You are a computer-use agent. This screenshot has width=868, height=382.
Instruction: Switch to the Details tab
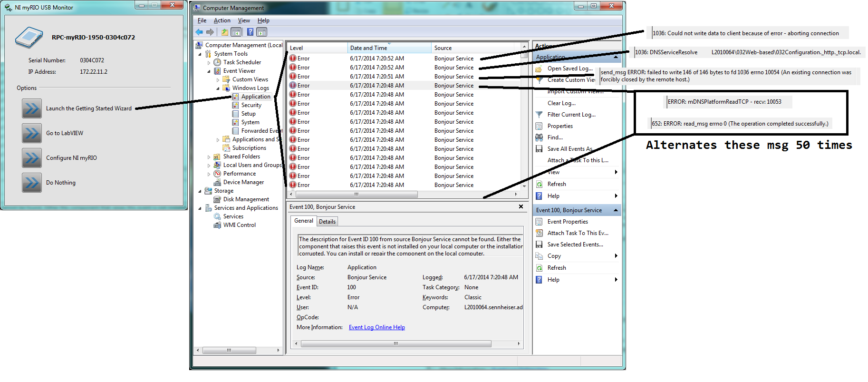[x=327, y=222]
